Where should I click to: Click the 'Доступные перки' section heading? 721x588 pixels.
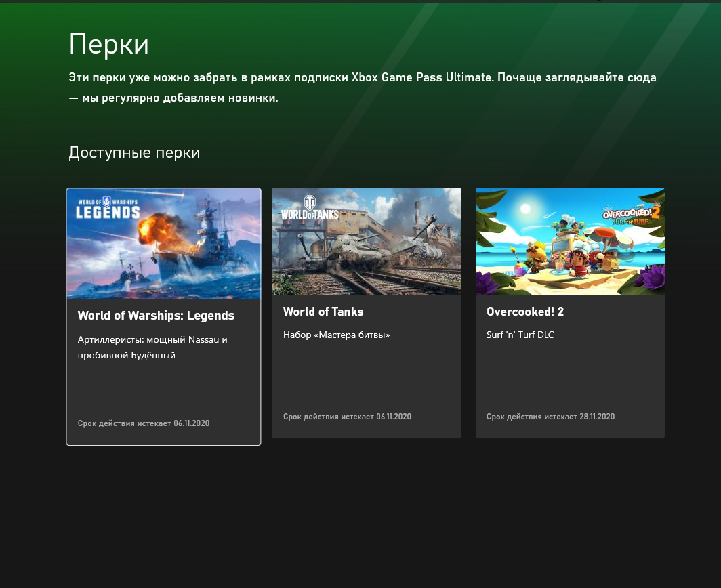coord(134,152)
